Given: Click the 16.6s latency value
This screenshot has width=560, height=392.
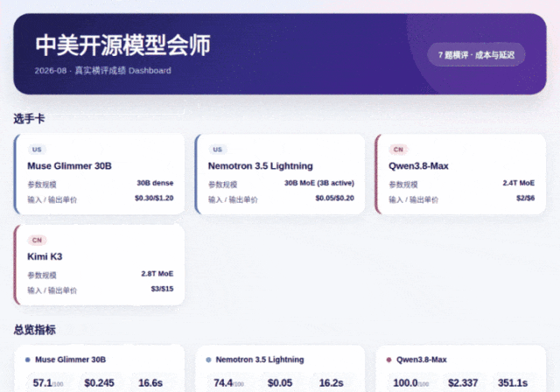Looking at the screenshot, I should coord(150,383).
